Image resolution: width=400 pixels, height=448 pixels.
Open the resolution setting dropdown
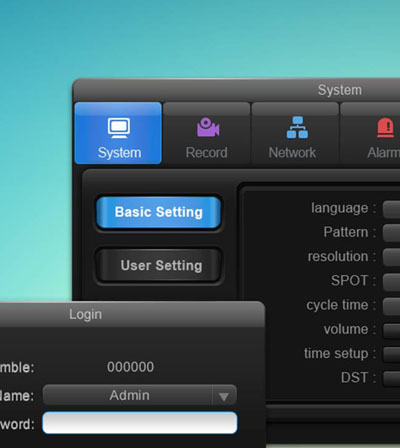[392, 257]
